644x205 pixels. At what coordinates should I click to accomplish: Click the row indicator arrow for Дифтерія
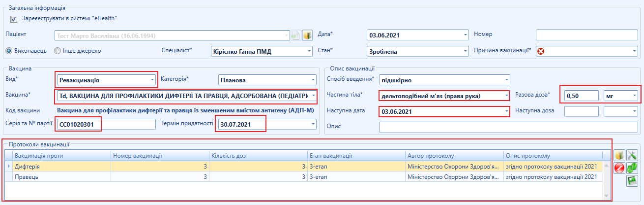point(8,166)
